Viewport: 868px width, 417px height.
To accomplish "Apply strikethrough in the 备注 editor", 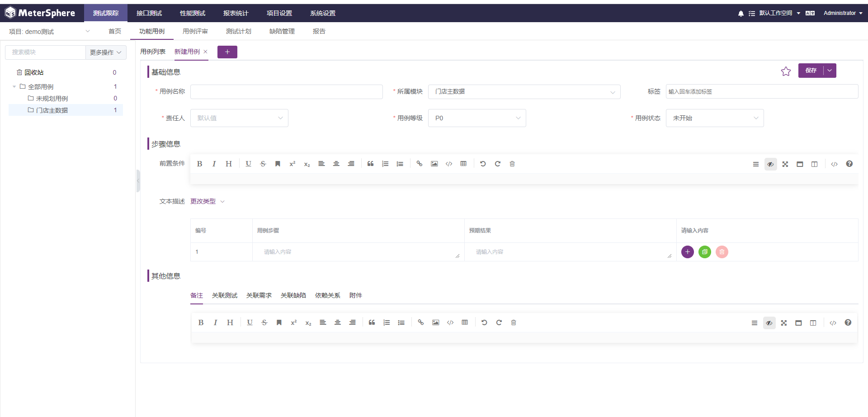I will [x=264, y=322].
